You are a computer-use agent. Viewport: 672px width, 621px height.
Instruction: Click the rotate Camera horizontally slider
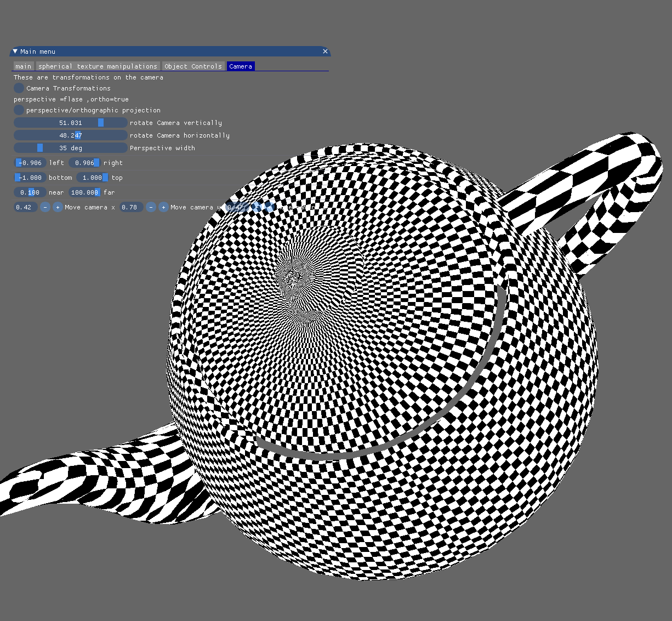pos(70,135)
